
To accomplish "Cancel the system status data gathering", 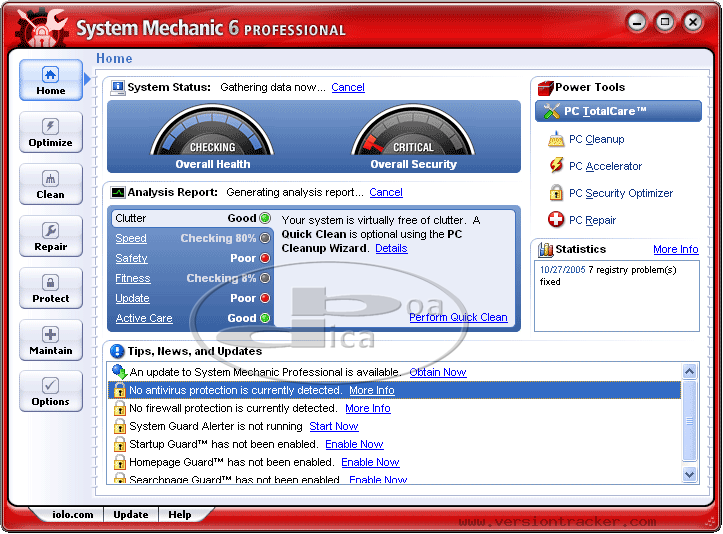I will click(x=348, y=88).
